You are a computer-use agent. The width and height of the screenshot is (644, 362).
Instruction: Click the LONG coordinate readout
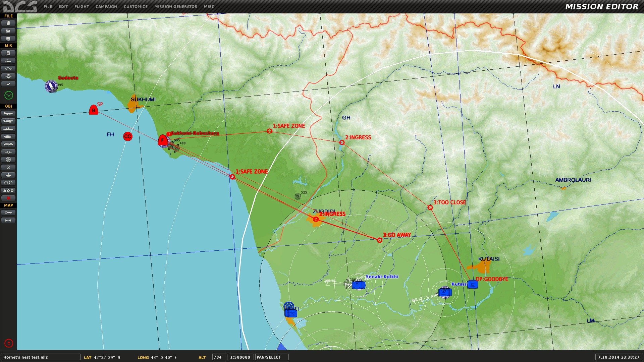click(x=157, y=357)
